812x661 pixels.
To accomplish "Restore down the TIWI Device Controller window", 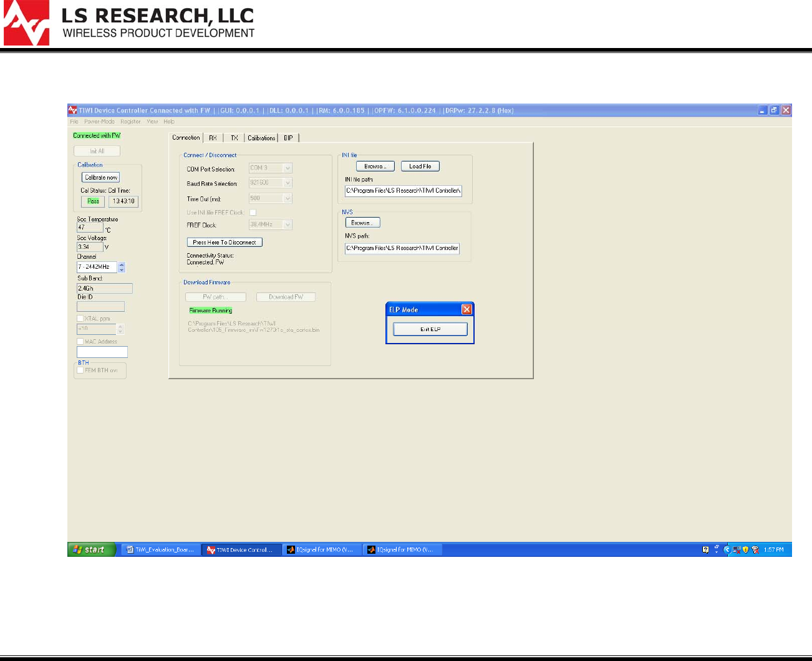I will (774, 110).
